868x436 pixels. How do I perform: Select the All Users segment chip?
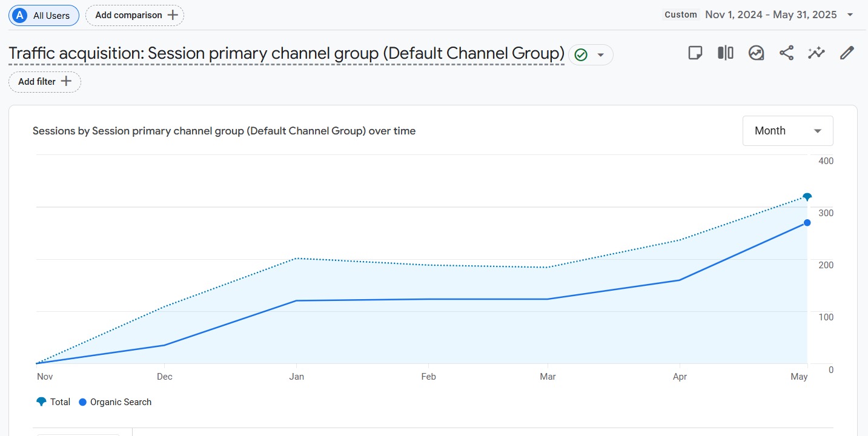click(x=44, y=15)
